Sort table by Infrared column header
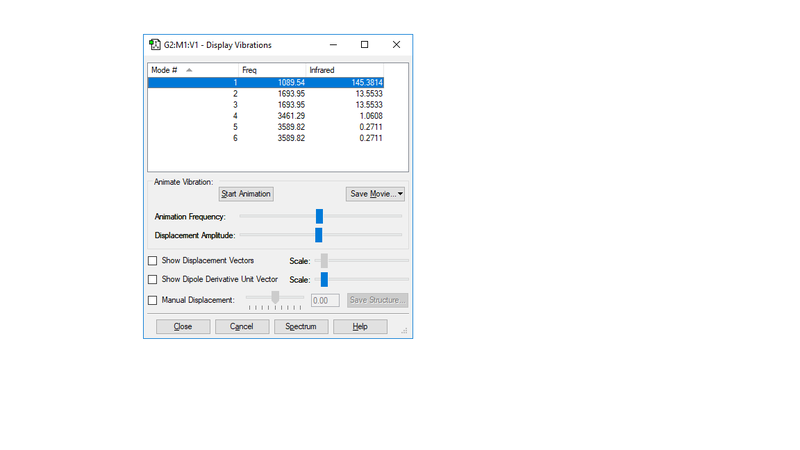 coord(344,70)
